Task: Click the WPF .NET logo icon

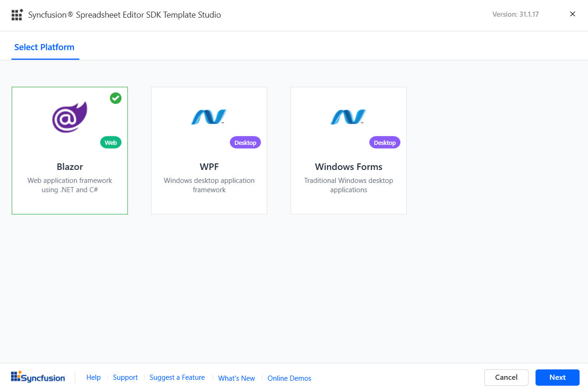Action: 209,117
